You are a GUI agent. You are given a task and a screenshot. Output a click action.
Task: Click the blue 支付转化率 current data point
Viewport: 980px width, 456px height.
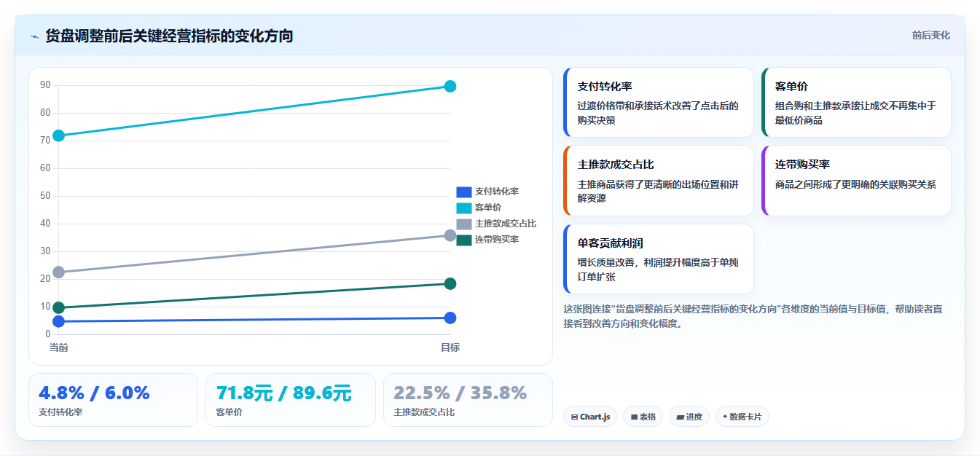(59, 321)
